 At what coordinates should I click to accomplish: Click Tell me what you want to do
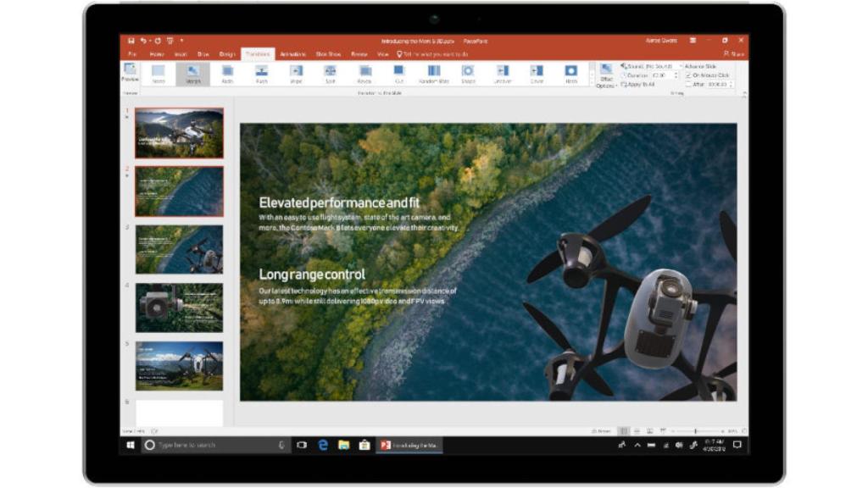pos(434,53)
